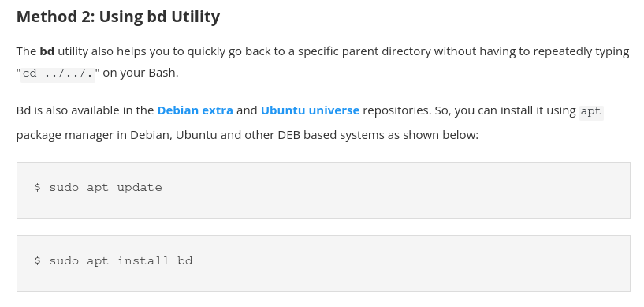Click 'apt' in the install command
644x307 pixels.
click(x=98, y=262)
